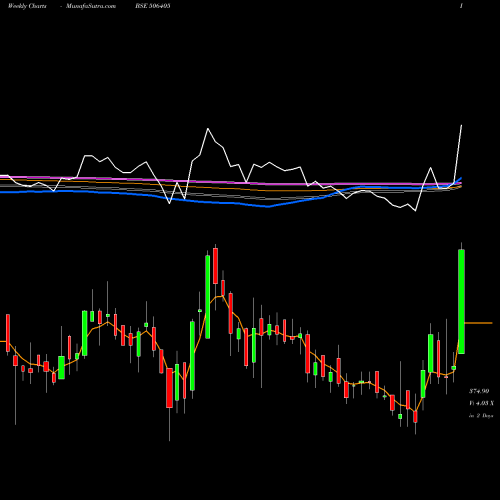Click the 'Weekly Charts' title text

point(27,6)
